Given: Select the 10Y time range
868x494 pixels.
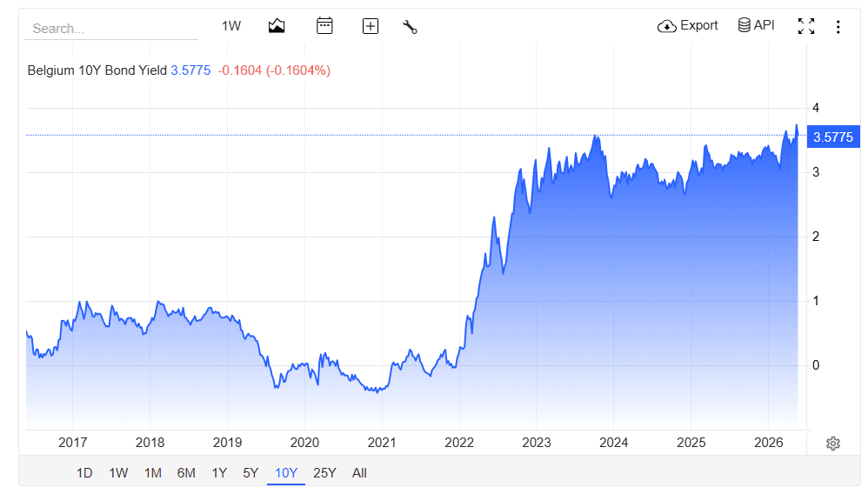Looking at the screenshot, I should pos(286,473).
